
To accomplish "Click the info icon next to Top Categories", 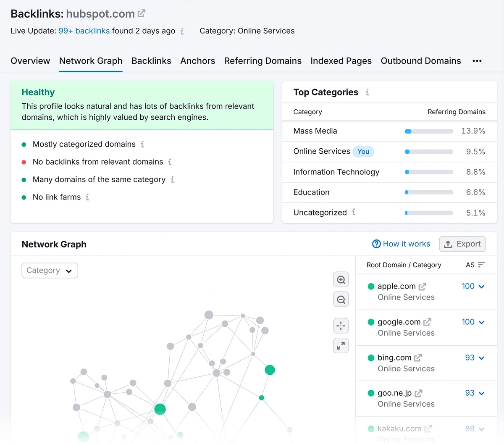I will [x=367, y=92].
